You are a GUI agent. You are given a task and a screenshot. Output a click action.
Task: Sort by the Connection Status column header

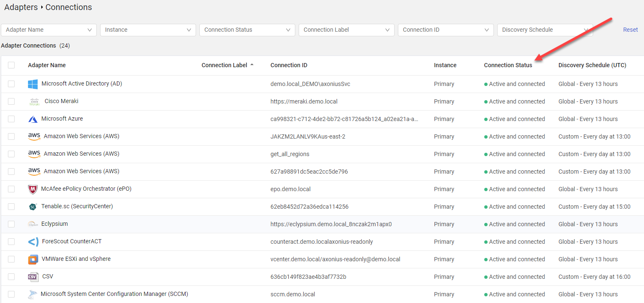(x=508, y=65)
